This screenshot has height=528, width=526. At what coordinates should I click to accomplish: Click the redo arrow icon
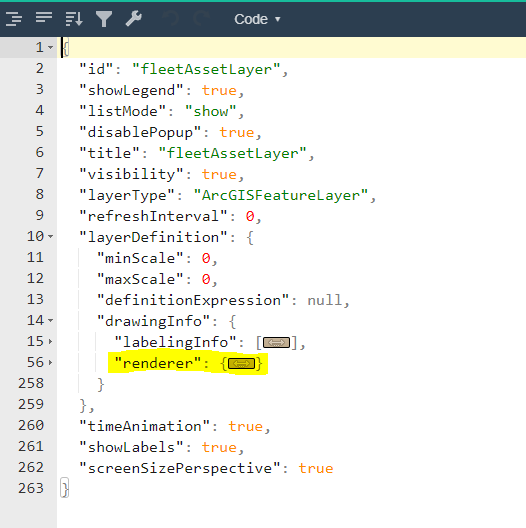click(x=201, y=19)
